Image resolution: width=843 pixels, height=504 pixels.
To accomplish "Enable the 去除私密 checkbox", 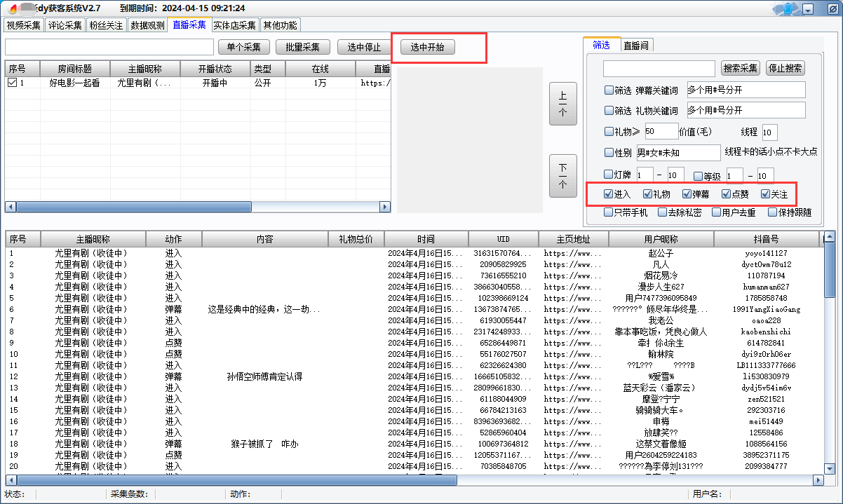I will pos(661,212).
